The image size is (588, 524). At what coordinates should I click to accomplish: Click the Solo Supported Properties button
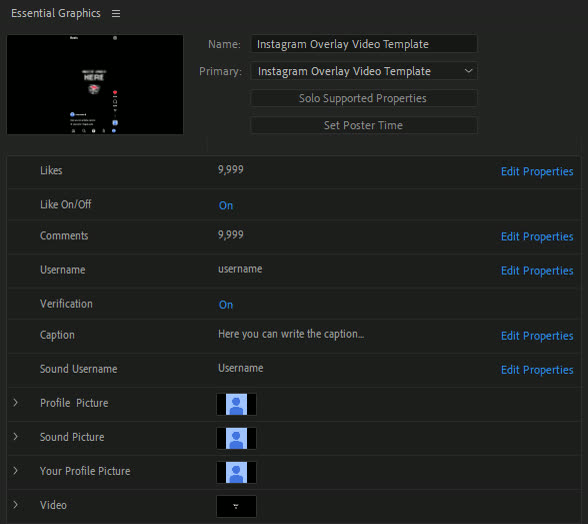pyautogui.click(x=364, y=98)
